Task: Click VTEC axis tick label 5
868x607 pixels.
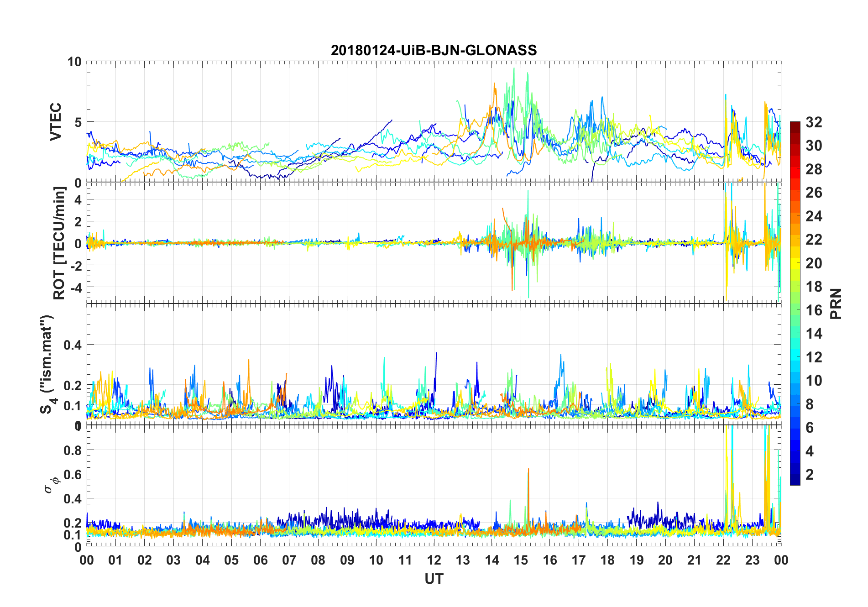Action: [x=78, y=122]
